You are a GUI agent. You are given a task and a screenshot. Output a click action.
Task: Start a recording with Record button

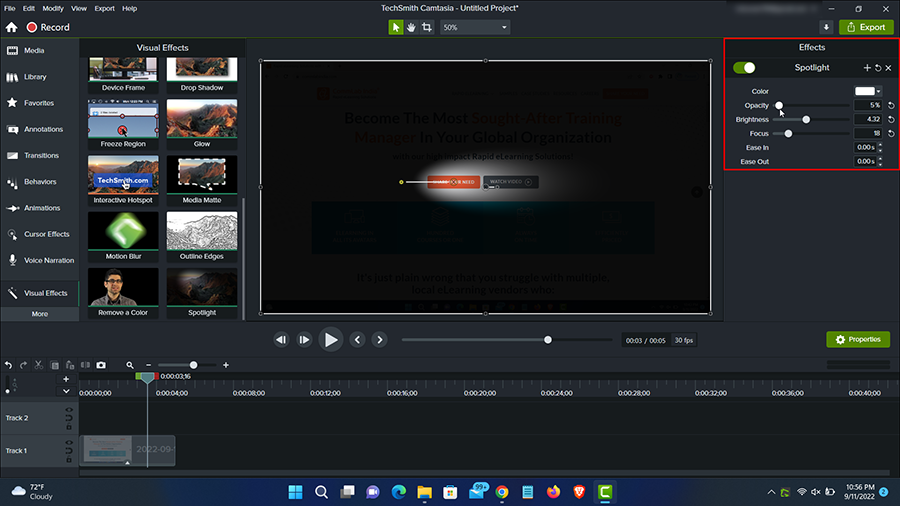click(48, 27)
